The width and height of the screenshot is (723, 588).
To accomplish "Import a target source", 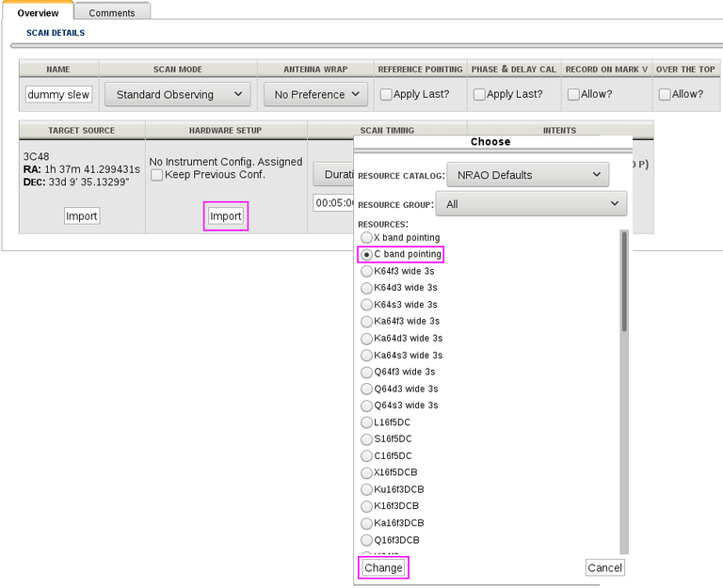I will (x=81, y=216).
